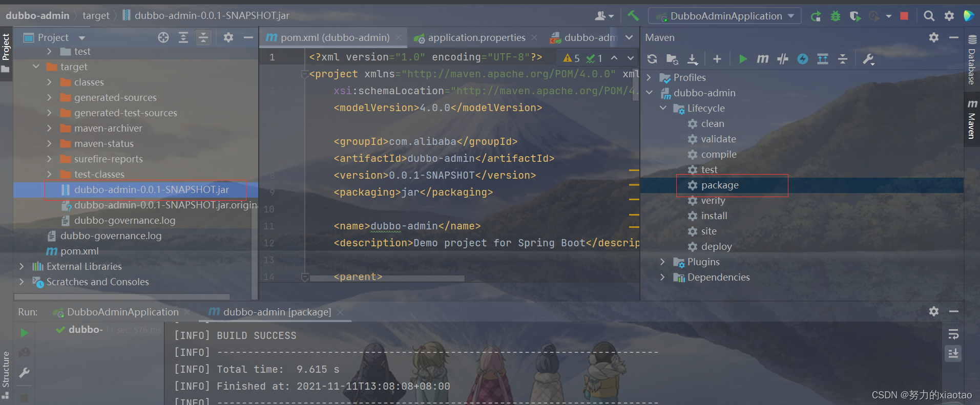Select the install lifecycle goal

point(714,216)
